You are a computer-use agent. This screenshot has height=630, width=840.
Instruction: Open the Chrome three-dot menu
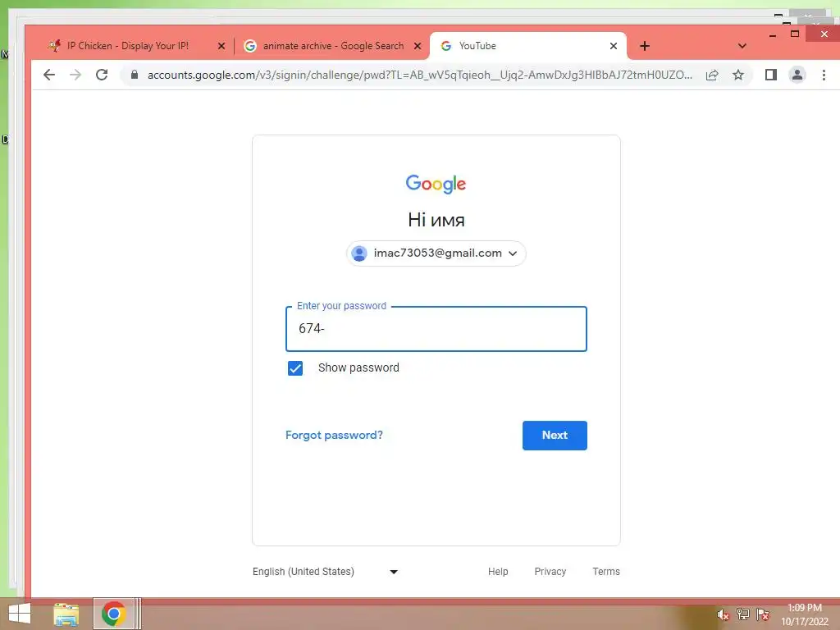[824, 75]
